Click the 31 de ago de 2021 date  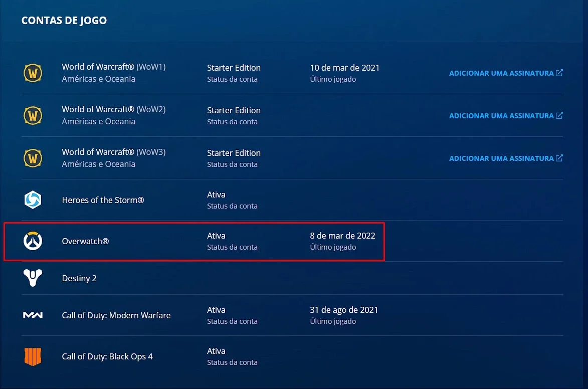tap(344, 310)
